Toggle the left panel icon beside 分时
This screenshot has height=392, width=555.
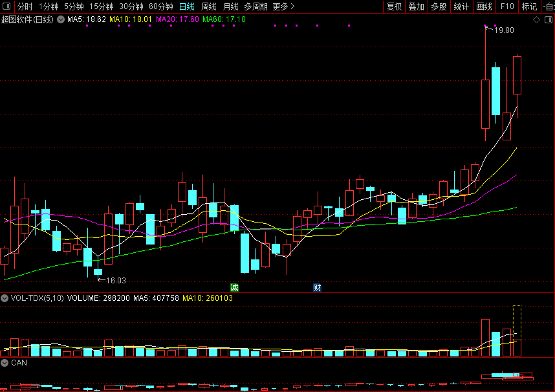(x=6, y=6)
